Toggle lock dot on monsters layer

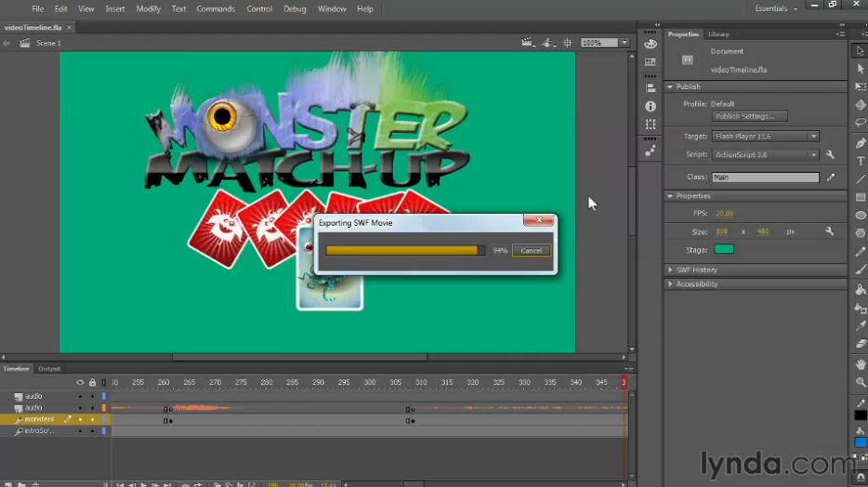tap(92, 419)
